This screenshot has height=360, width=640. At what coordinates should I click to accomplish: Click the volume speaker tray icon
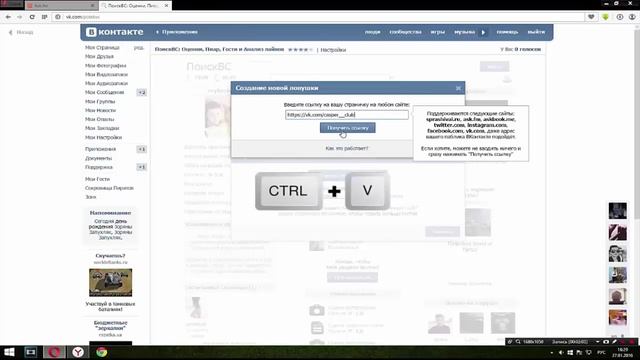(x=561, y=352)
